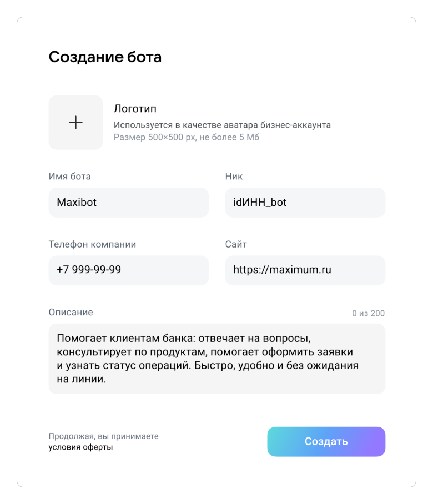Click the Создание бота heading

click(105, 57)
